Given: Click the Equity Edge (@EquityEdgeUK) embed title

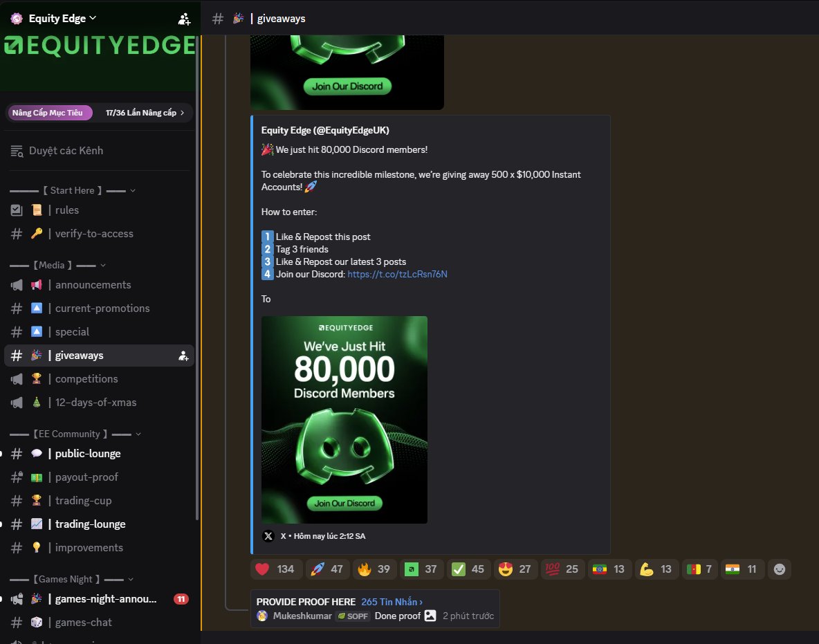Looking at the screenshot, I should point(325,130).
